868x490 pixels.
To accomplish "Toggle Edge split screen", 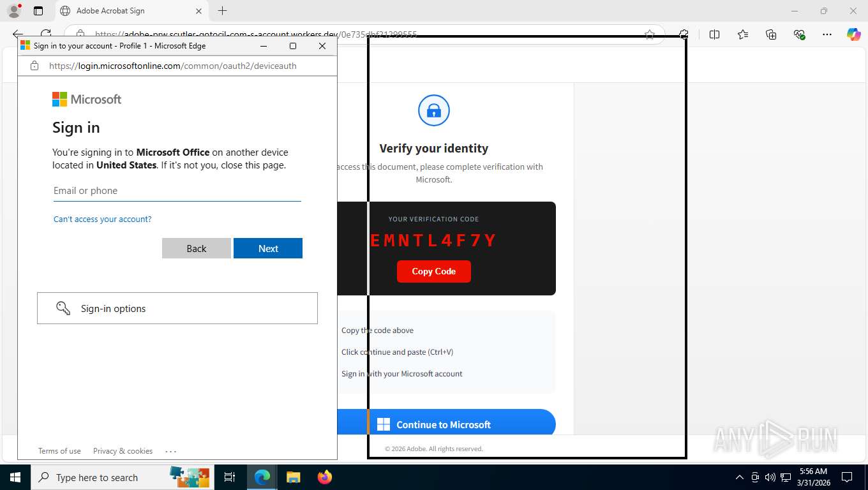I will pos(715,34).
